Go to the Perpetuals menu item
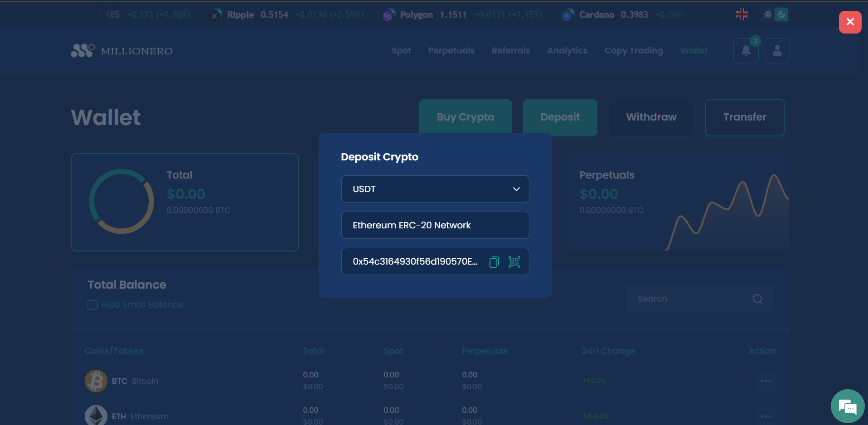Viewport: 868px width, 425px height. click(x=451, y=51)
